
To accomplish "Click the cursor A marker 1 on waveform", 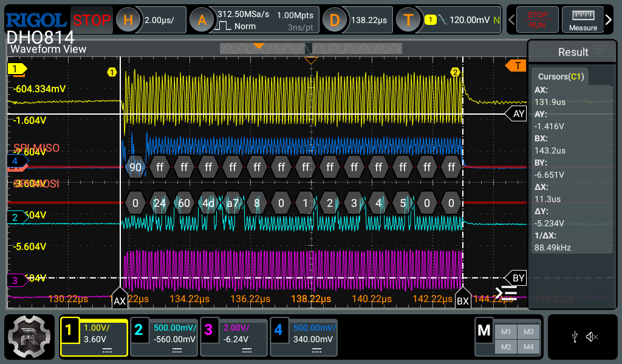I will point(112,72).
